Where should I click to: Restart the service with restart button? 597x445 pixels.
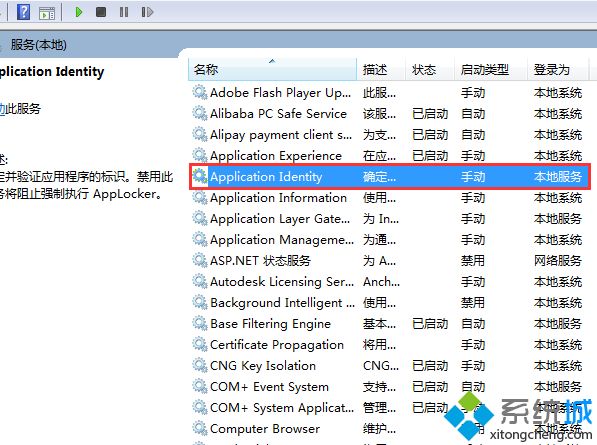coord(147,12)
